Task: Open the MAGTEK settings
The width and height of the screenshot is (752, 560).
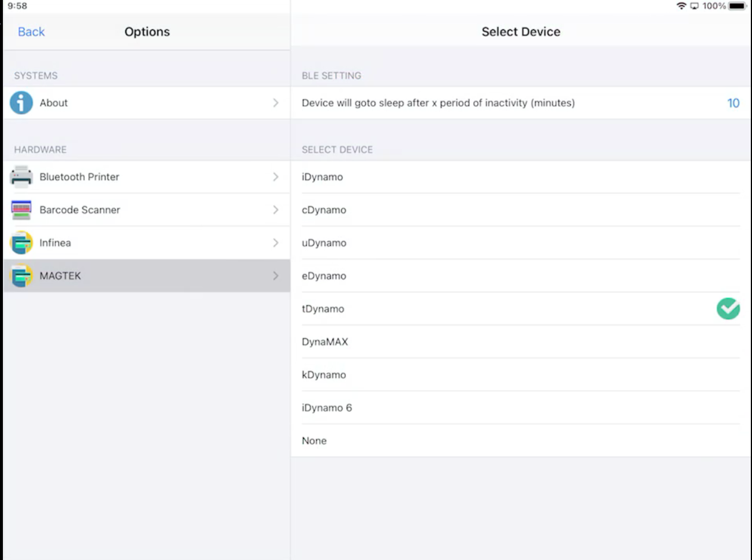Action: click(147, 275)
